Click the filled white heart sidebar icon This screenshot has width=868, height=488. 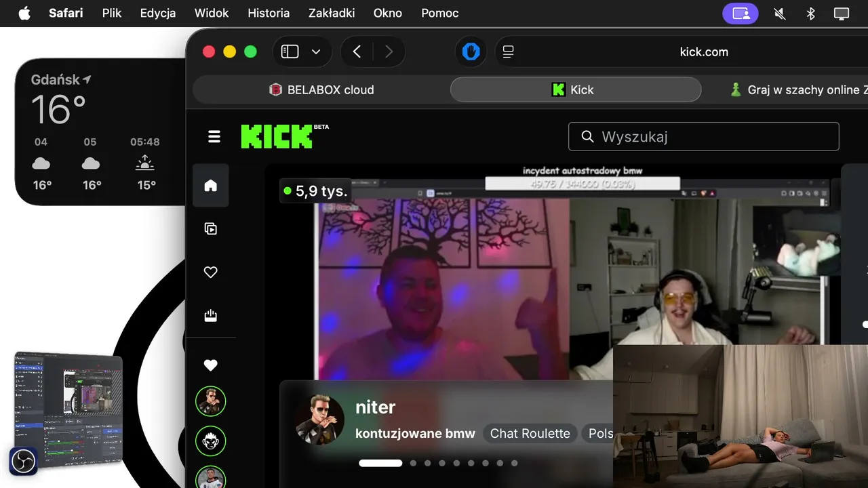coord(211,365)
